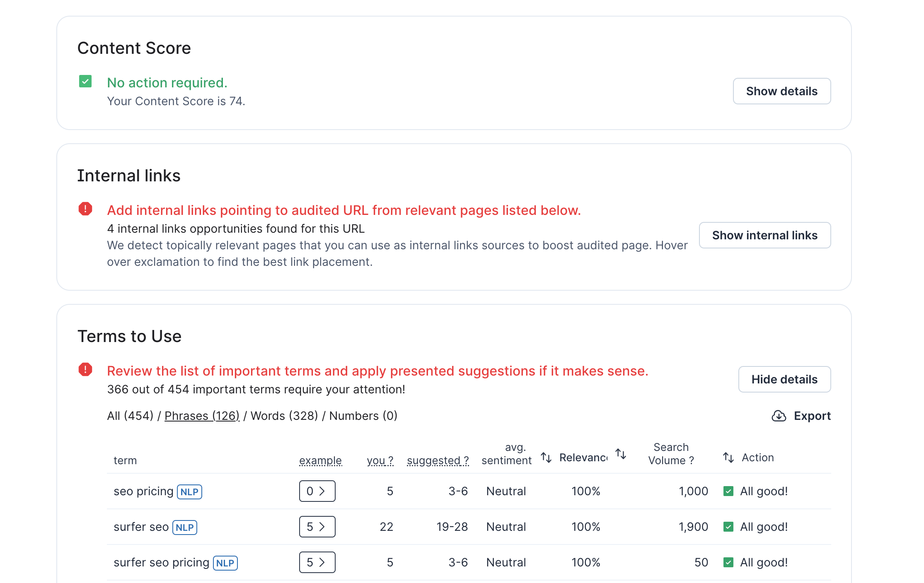Click the NLP badge next to seo pricing
Viewport: 924px width, 583px height.
coord(190,492)
